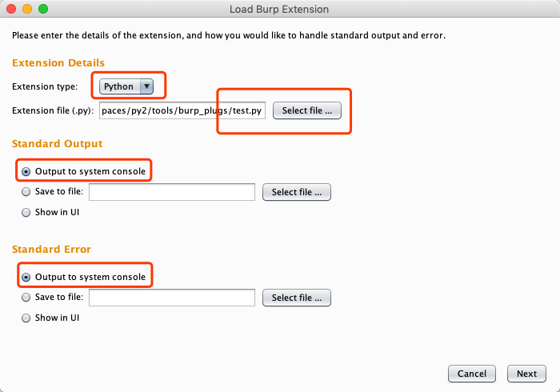
Task: Minimize window with yellow title bar button
Action: click(x=27, y=9)
